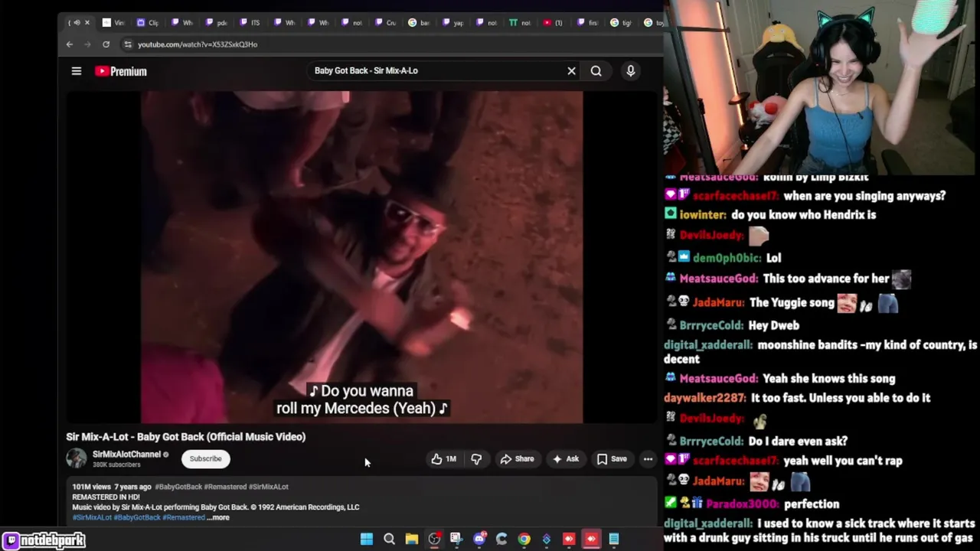Dislike the video with thumbs down
Image resolution: width=980 pixels, height=551 pixels.
tap(476, 459)
